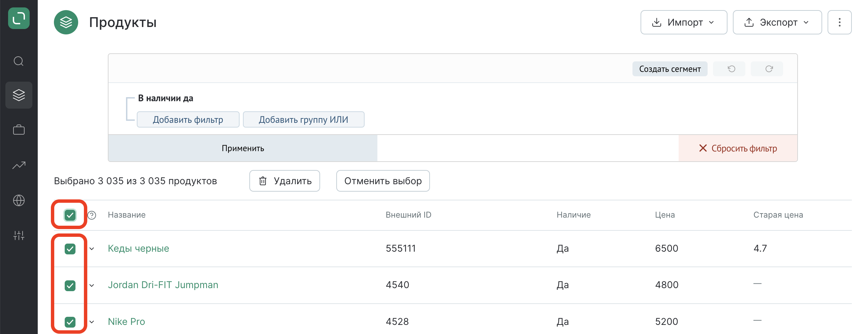Click external ID 555111 cell

coord(401,248)
